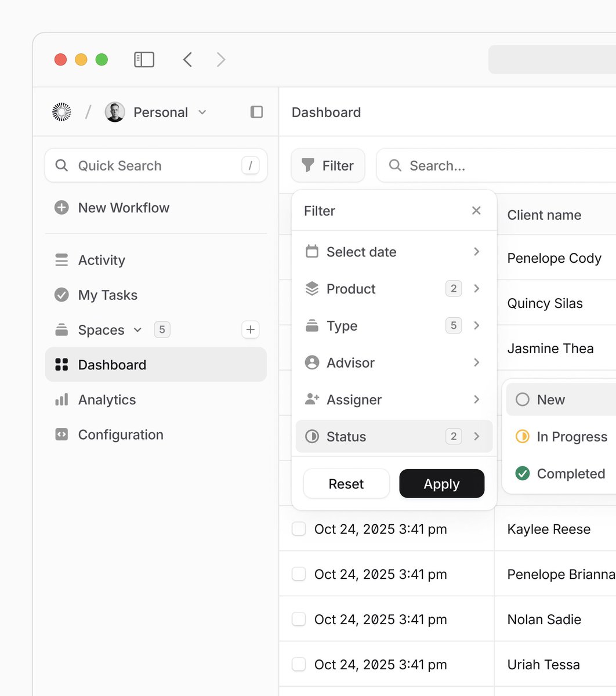The image size is (616, 696).
Task: Expand the Spaces chevron
Action: point(137,329)
